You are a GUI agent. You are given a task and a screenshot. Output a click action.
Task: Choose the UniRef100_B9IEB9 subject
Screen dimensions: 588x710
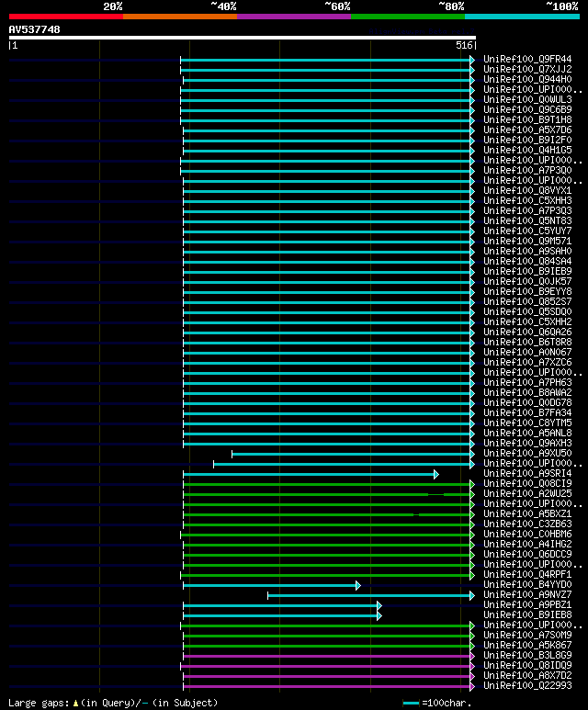pos(527,271)
